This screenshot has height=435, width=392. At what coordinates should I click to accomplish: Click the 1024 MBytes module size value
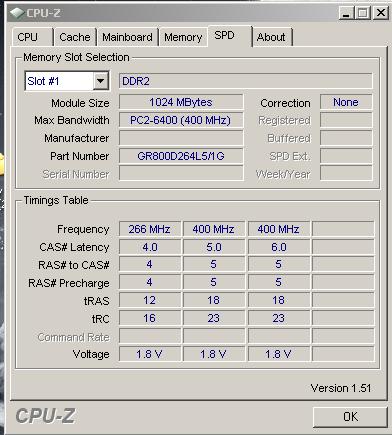[181, 102]
